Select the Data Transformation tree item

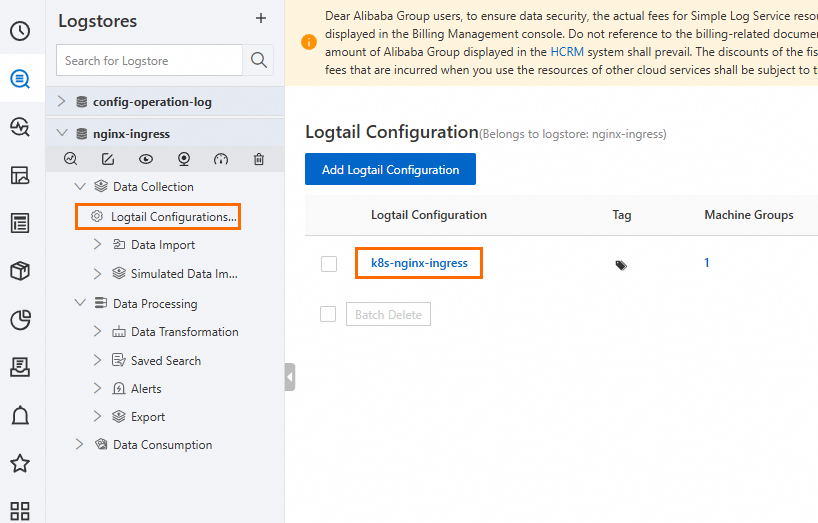click(185, 332)
